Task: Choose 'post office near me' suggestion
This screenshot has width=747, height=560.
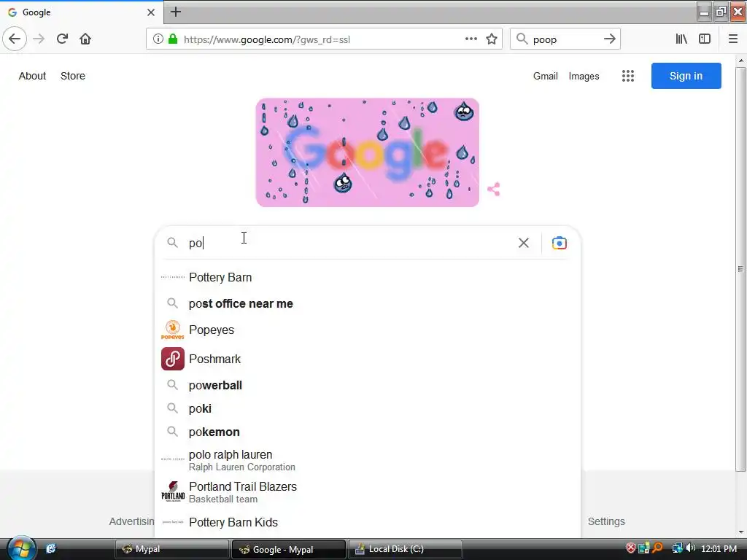Action: click(368, 303)
